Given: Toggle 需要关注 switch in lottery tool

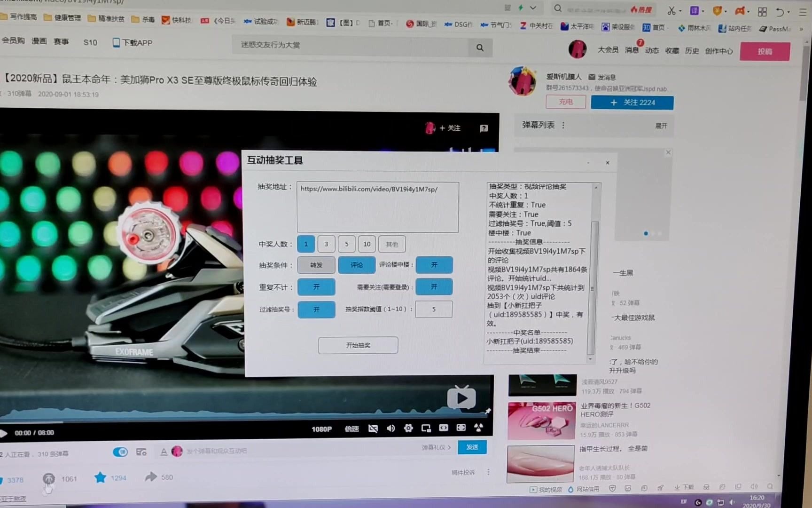Looking at the screenshot, I should coord(434,286).
